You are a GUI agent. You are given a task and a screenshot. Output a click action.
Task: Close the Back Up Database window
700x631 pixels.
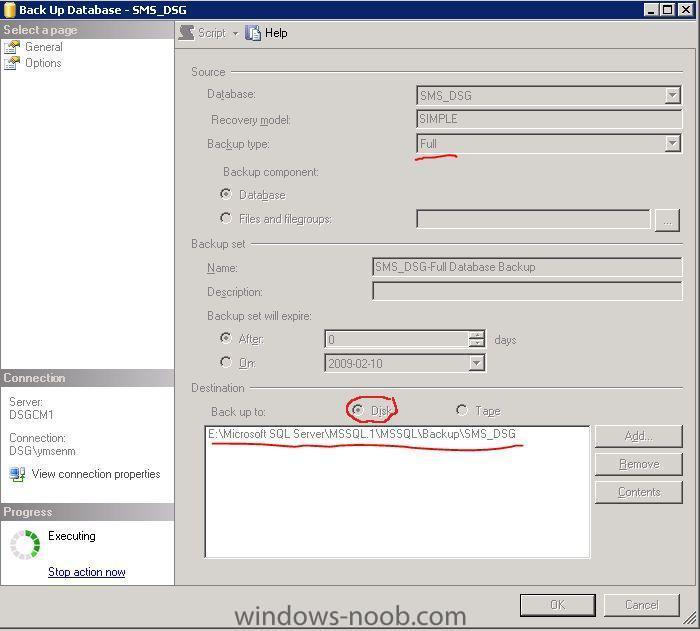coord(685,9)
